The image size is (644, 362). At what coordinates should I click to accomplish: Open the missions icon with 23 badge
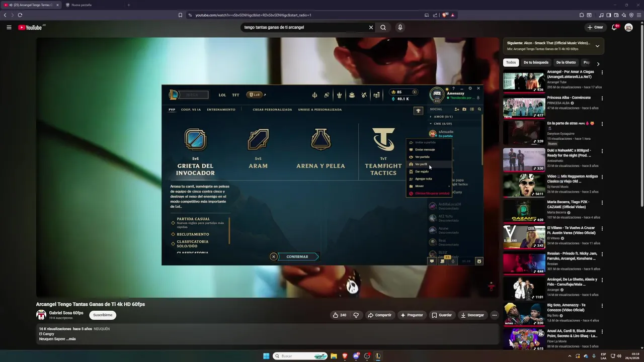[x=442, y=261]
